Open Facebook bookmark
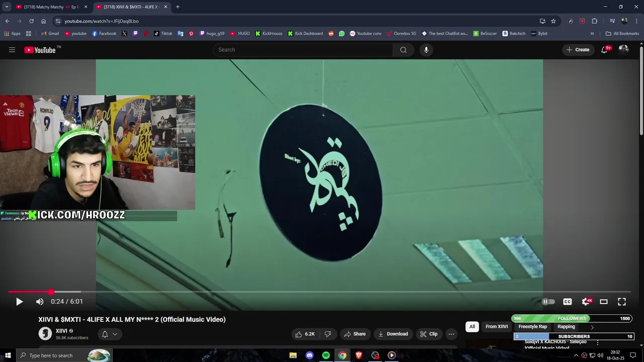The width and height of the screenshot is (644, 362). [104, 34]
